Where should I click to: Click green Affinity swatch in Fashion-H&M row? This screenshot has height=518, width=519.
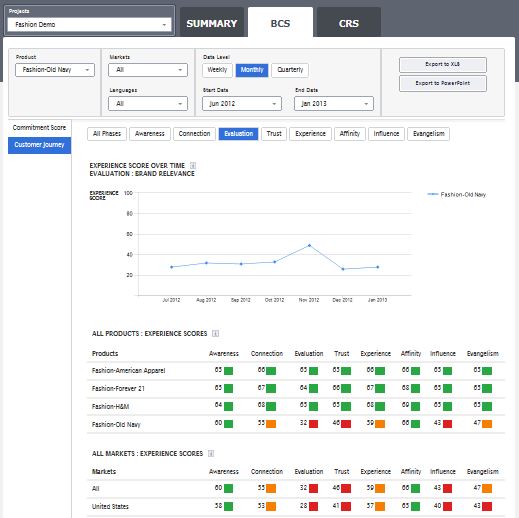(x=415, y=406)
